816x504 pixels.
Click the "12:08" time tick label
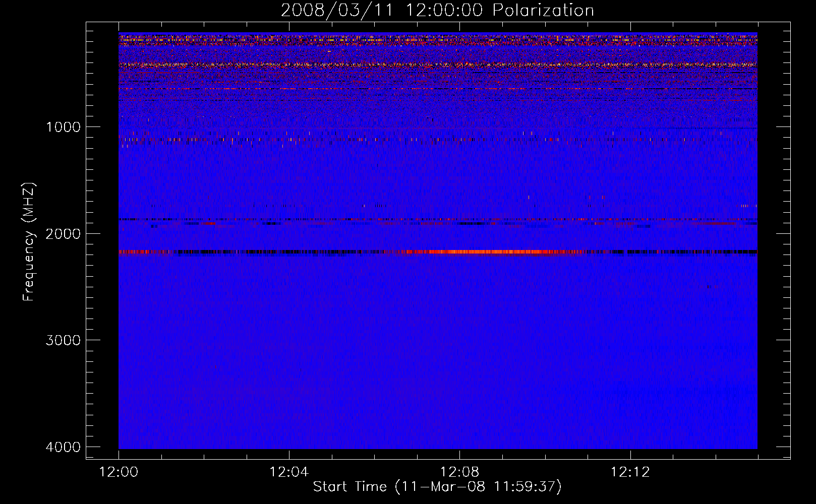459,472
